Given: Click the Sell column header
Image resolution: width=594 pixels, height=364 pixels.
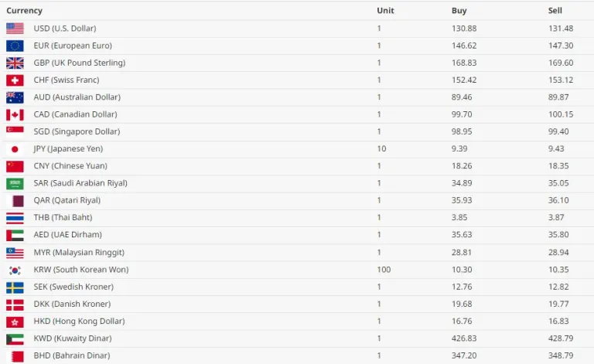Looking at the screenshot, I should click(555, 11).
